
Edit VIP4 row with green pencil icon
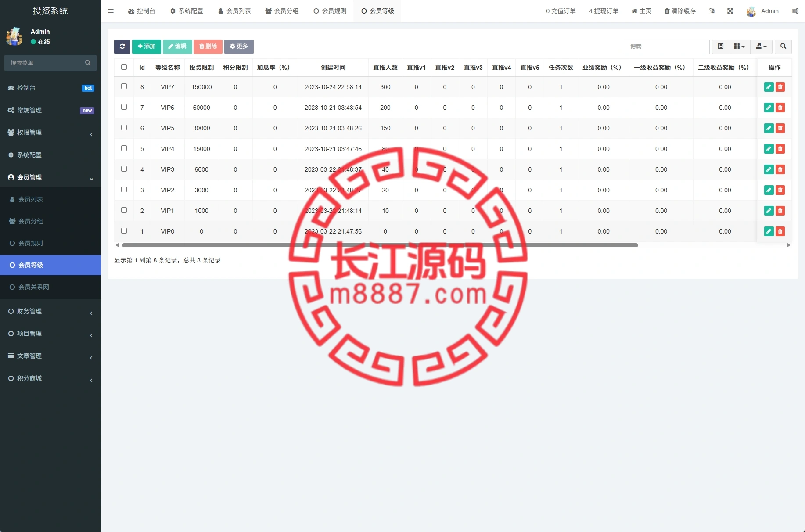(x=769, y=149)
